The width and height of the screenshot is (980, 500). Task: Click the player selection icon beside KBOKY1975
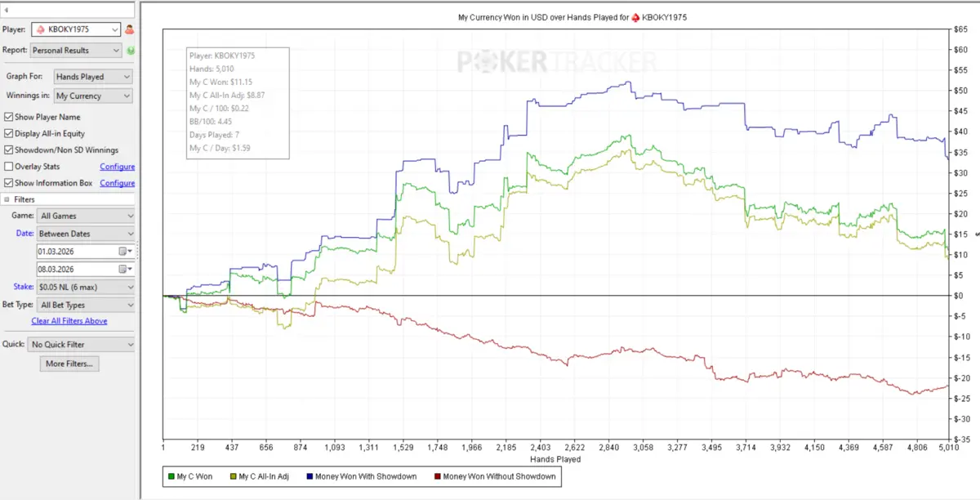[129, 29]
